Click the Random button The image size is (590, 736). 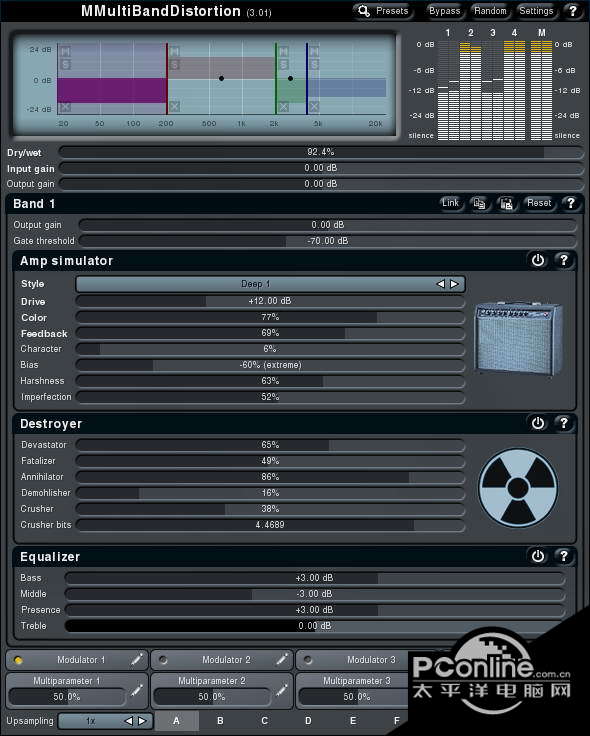point(490,11)
